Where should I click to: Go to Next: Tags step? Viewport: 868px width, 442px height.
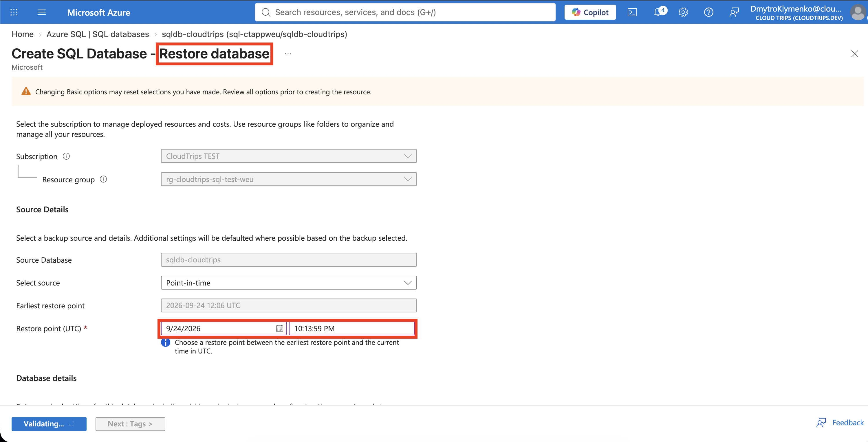point(130,424)
